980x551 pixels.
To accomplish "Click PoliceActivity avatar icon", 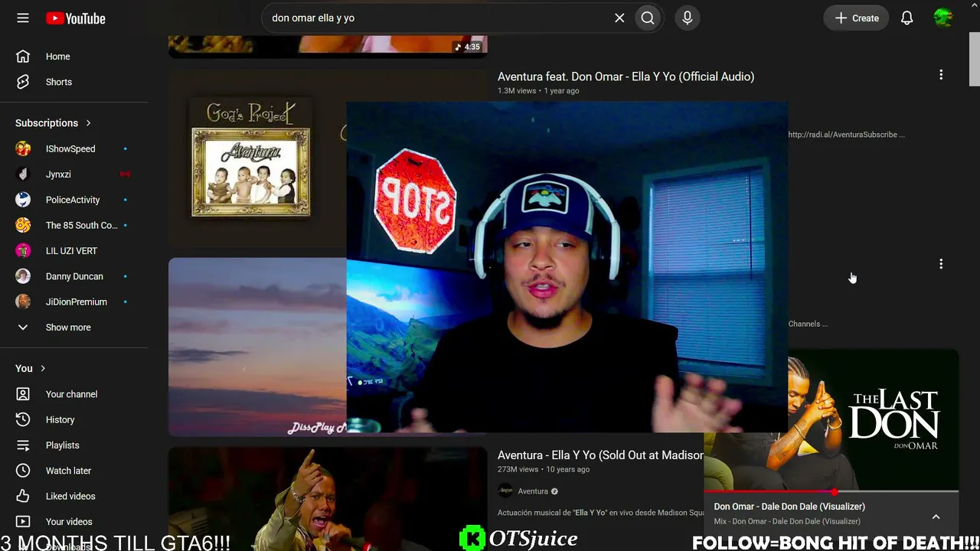I will tap(23, 200).
